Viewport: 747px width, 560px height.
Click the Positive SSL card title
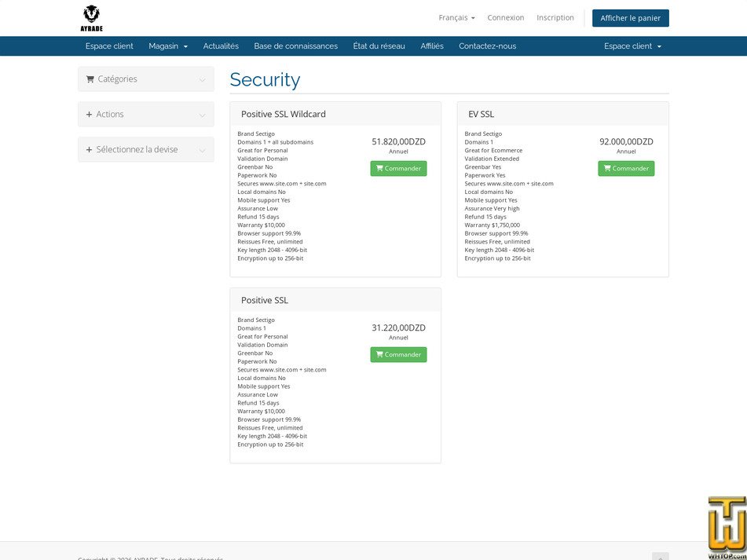coord(265,300)
